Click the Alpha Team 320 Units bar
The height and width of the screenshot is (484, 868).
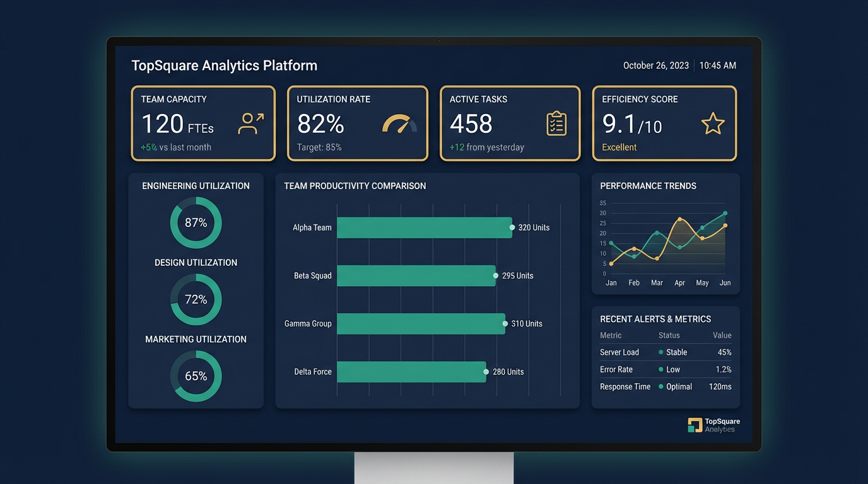coord(425,228)
